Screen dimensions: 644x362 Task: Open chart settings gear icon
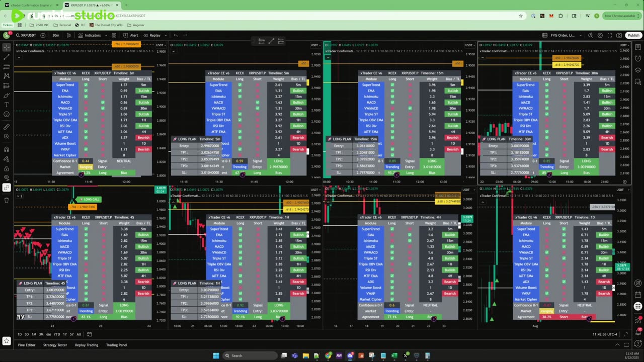tap(600, 35)
